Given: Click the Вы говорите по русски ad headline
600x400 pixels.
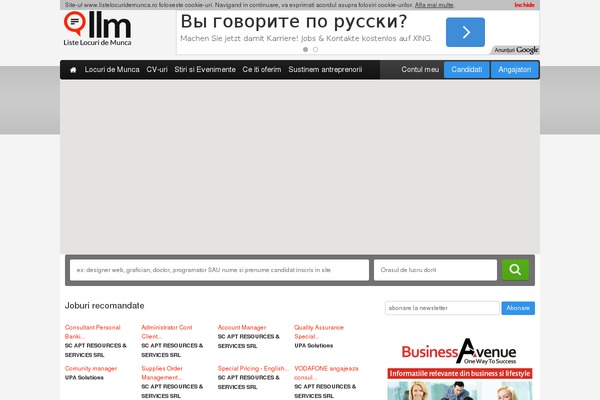Looking at the screenshot, I should (x=293, y=21).
